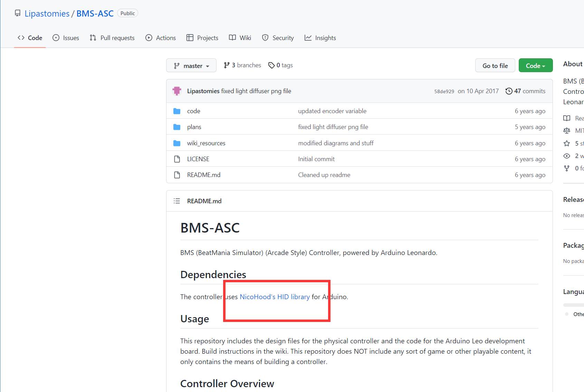584x392 pixels.
Task: Open the BMS-ASC repository title link
Action: pos(95,13)
